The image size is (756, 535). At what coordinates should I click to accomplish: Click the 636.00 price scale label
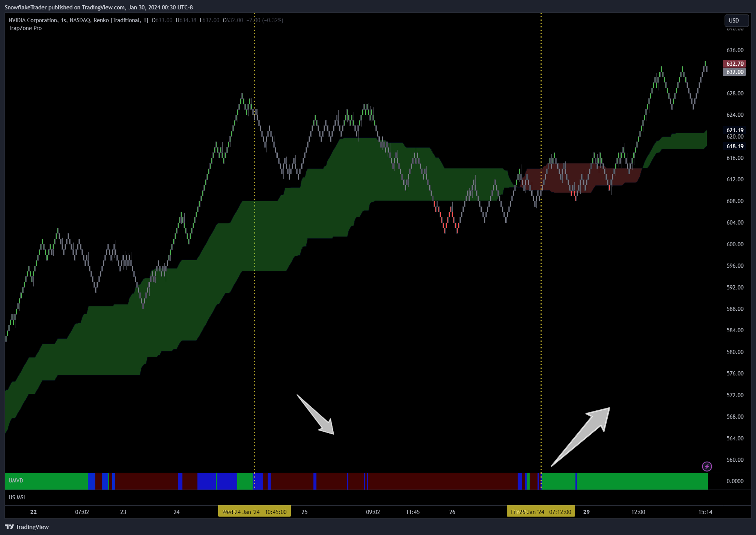coord(735,50)
